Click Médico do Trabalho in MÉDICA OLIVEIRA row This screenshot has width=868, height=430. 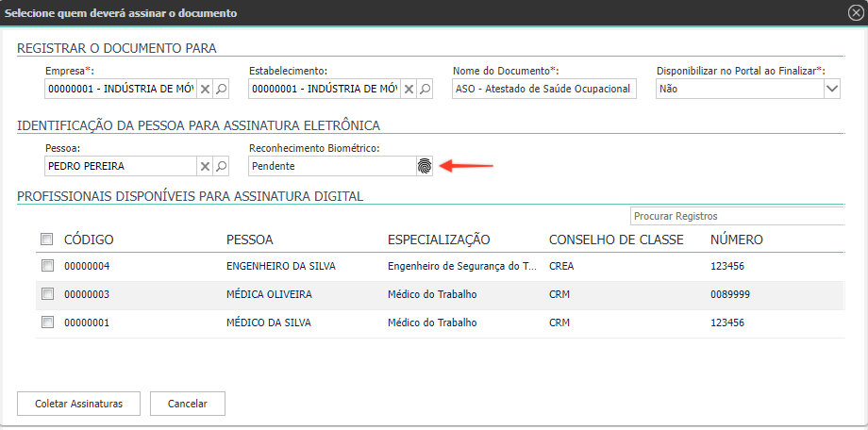coord(432,294)
